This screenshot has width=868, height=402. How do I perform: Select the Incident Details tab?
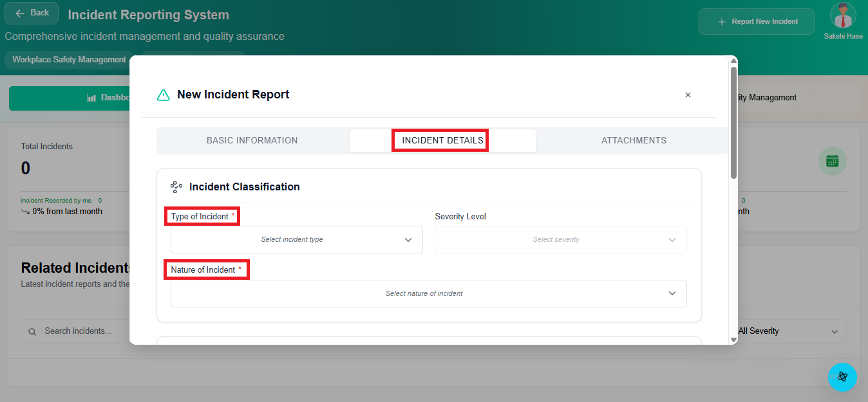(442, 140)
